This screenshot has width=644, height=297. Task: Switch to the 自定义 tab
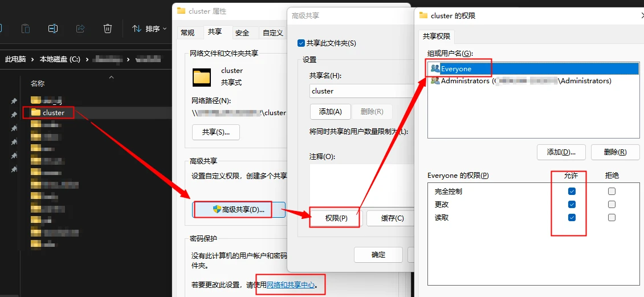pyautogui.click(x=273, y=33)
